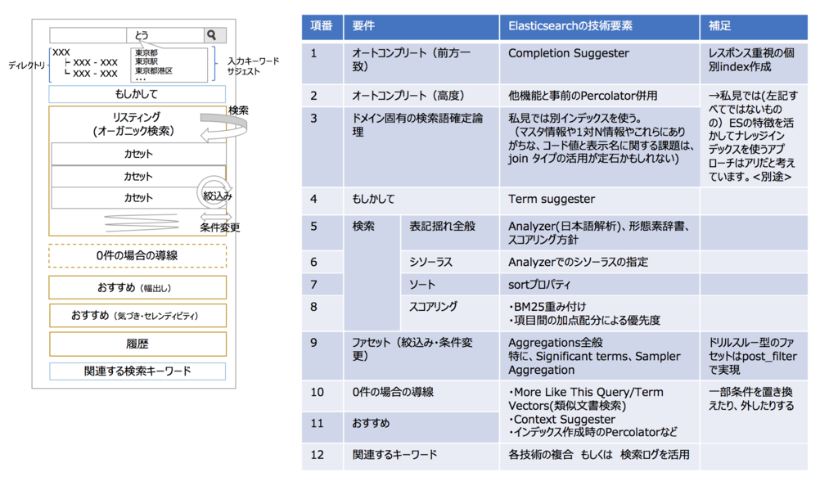
Task: Click the オートコンプリート（前方一致） cell
Action: [421, 63]
